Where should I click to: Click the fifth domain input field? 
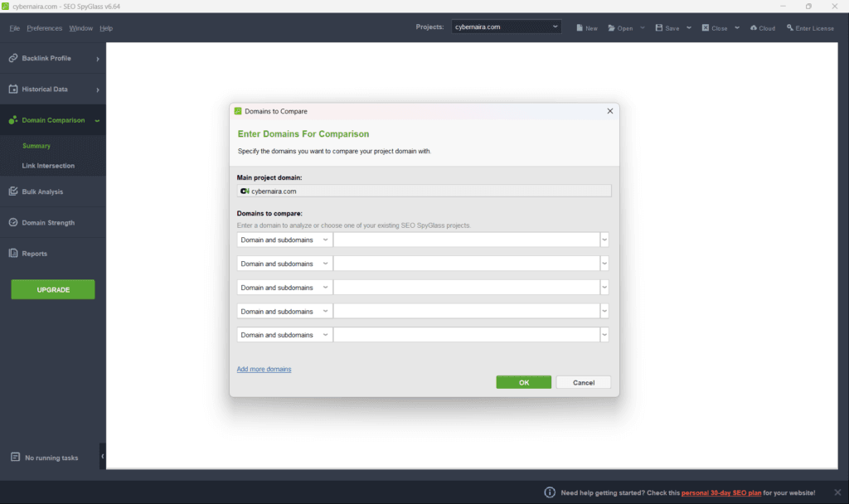tap(466, 335)
